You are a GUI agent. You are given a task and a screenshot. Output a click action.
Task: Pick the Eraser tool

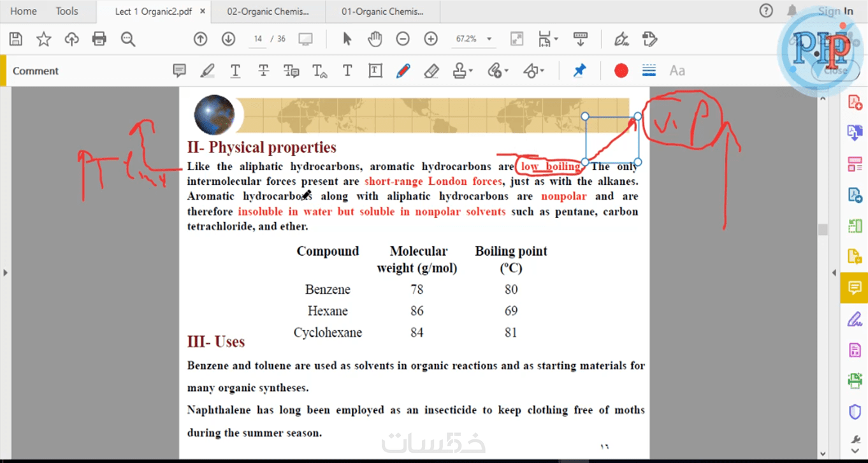coord(431,71)
